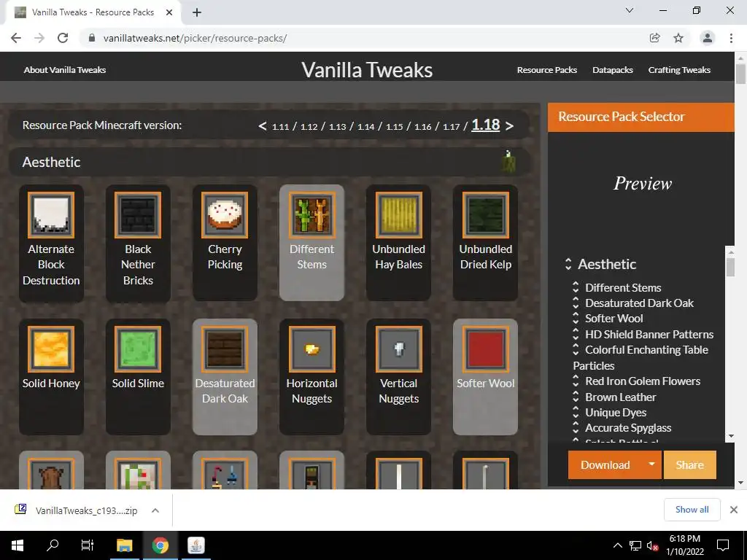747x560 pixels.
Task: Click the browser back arrow
Action: [16, 38]
